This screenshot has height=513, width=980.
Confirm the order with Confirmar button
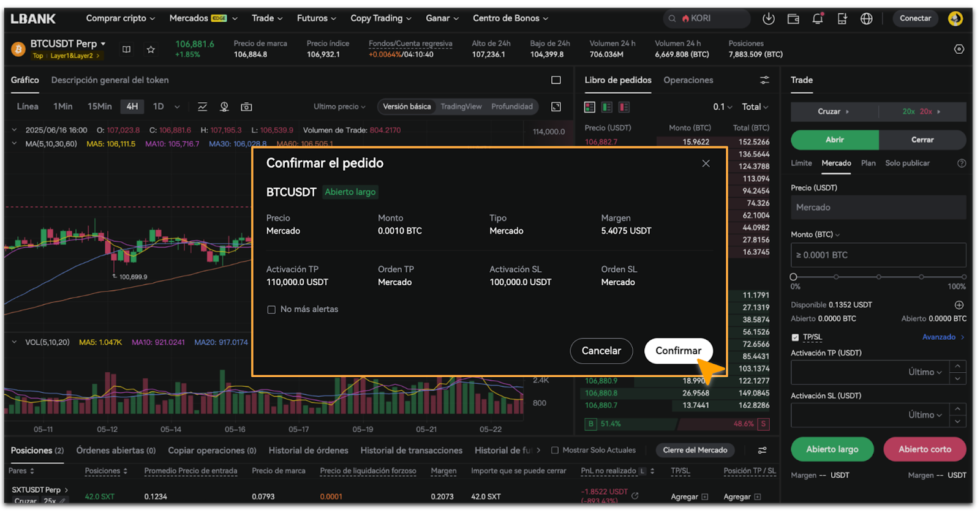[x=678, y=351]
